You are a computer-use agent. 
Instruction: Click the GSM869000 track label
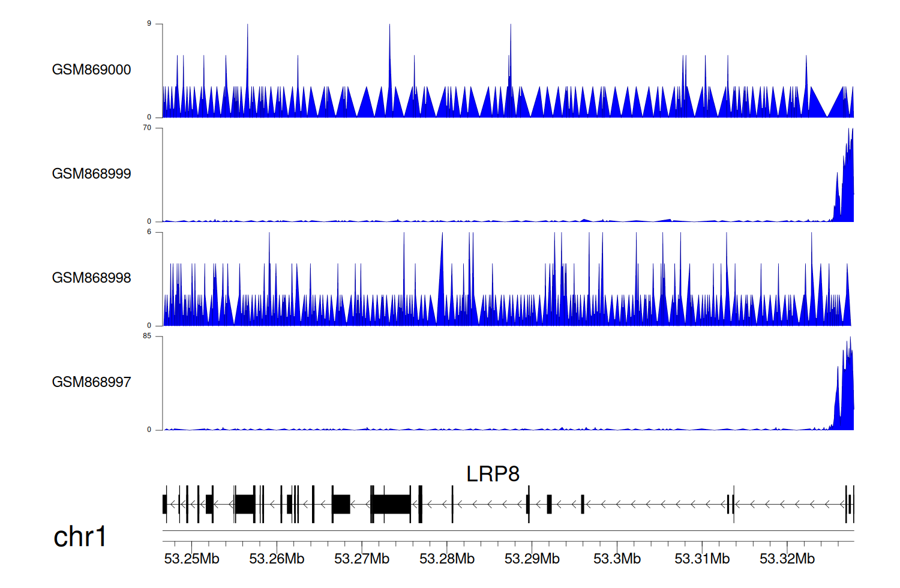(91, 70)
